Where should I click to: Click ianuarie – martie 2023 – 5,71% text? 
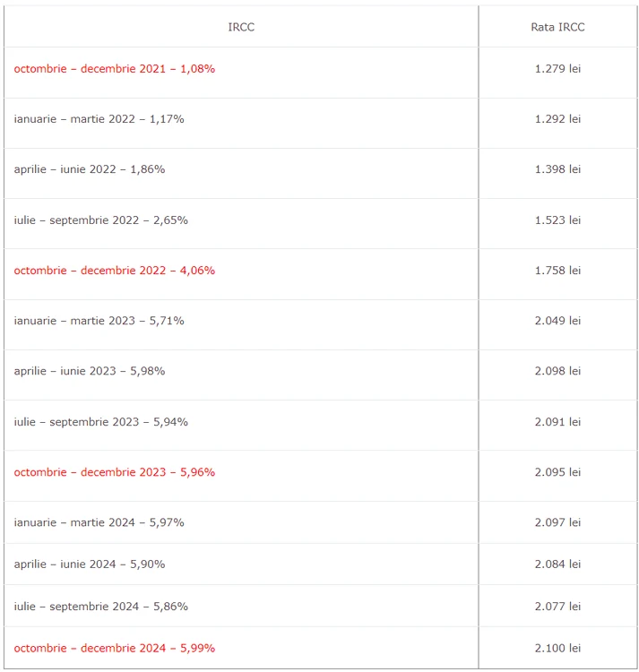99,321
